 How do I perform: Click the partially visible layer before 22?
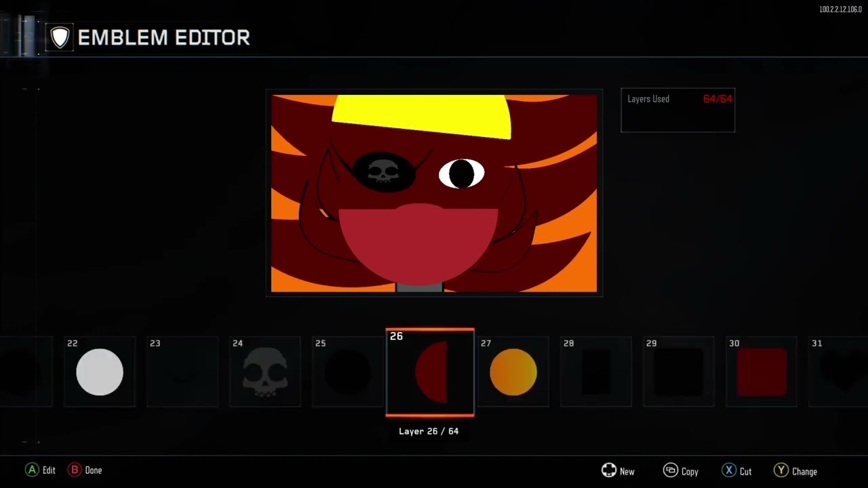click(26, 371)
